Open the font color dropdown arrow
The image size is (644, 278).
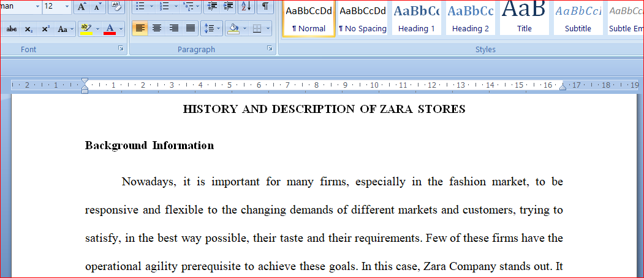coord(121,29)
